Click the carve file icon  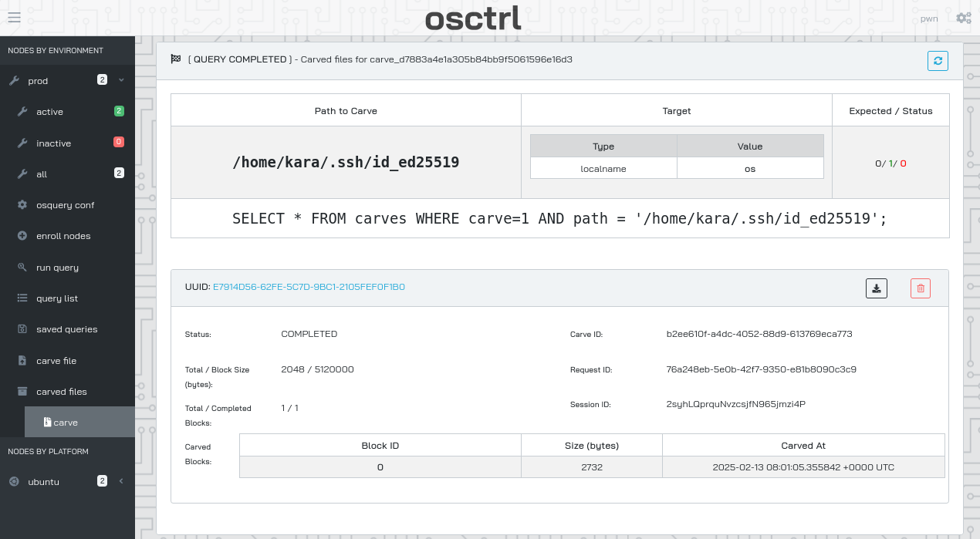pyautogui.click(x=22, y=361)
